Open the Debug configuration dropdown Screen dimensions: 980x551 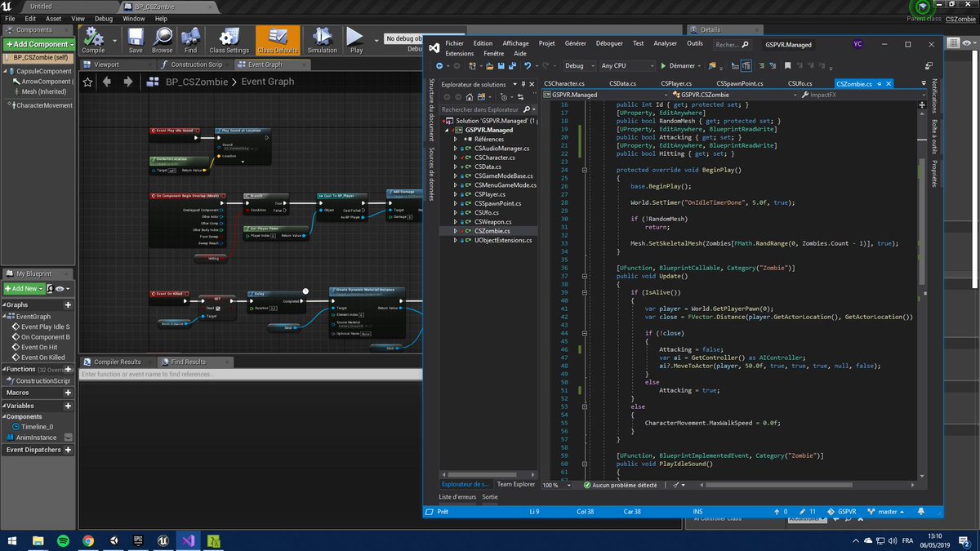(578, 65)
